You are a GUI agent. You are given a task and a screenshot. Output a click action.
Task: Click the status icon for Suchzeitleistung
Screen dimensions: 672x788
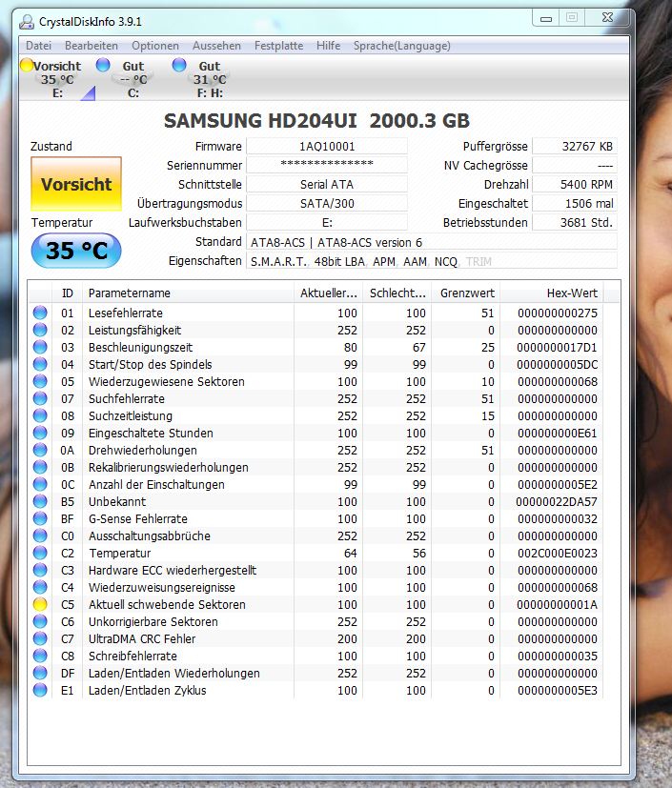[x=40, y=415]
